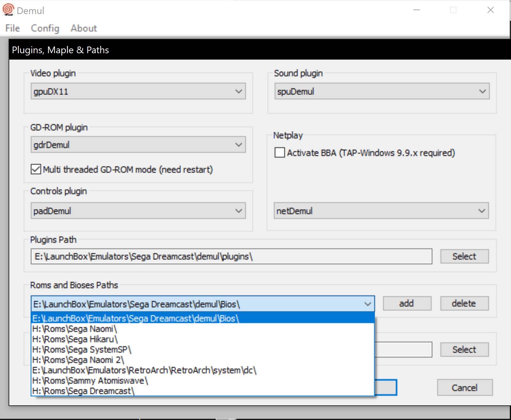Select H:\Roms\Sega Naomi\ path entry
Image resolution: width=511 pixels, height=420 pixels.
[x=203, y=329]
